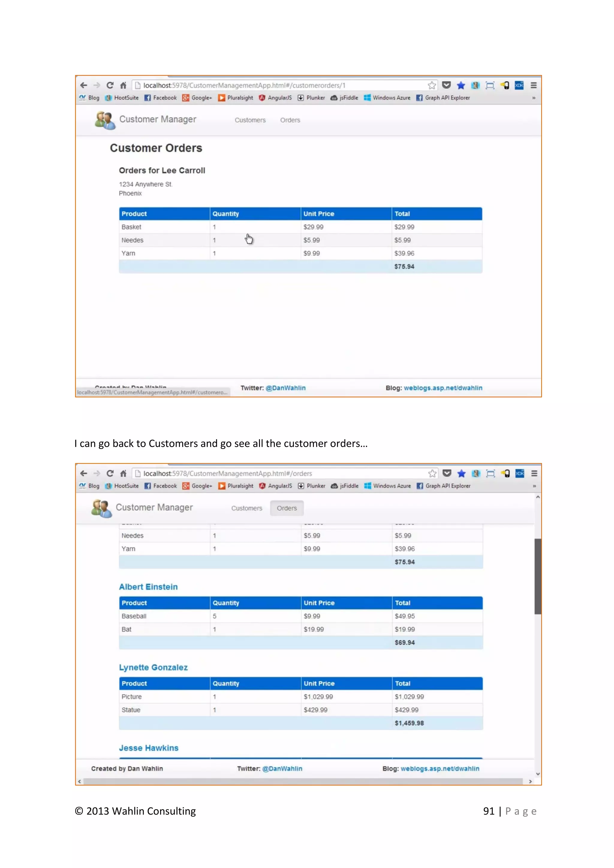Click the reload icon in top browser
The width and height of the screenshot is (614, 868).
tap(110, 85)
